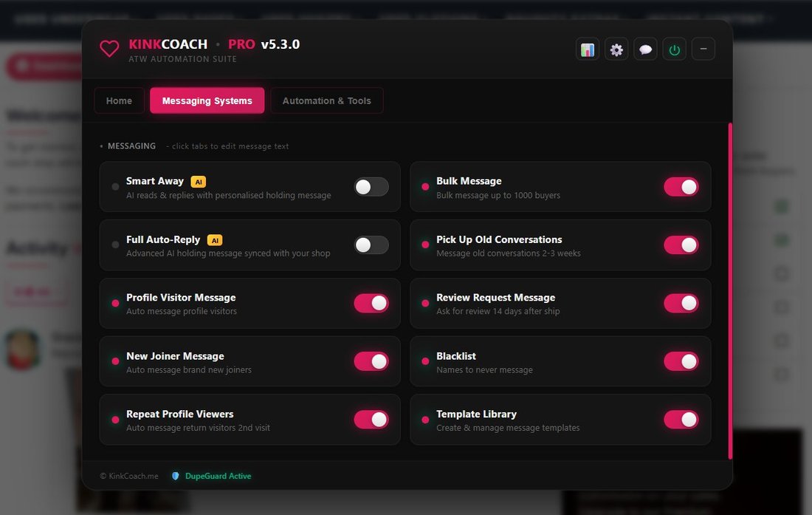Screen dimensions: 812x515
Task: Click the grey status dot beside Full Auto-Reply
Action: 115,245
